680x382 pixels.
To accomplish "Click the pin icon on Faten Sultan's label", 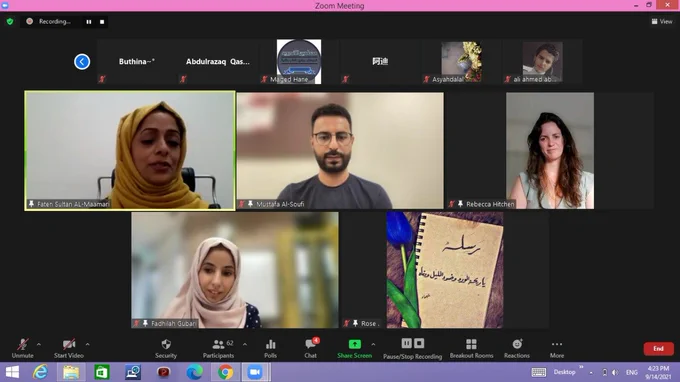I will tap(31, 204).
